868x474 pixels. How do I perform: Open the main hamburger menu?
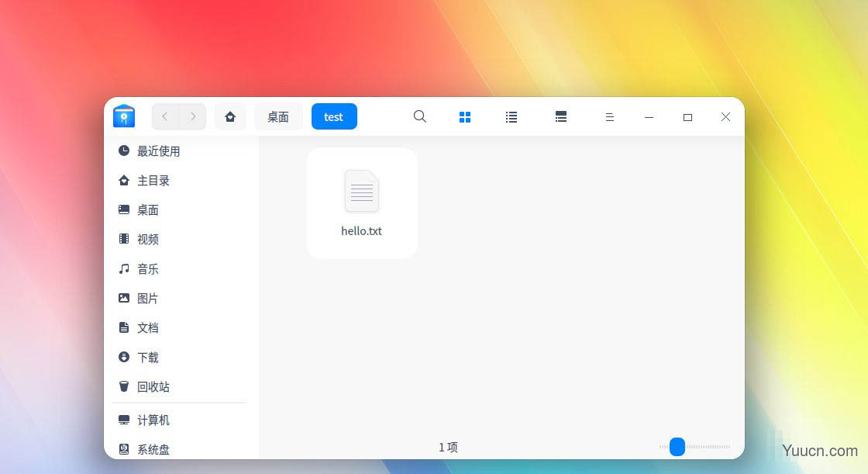point(609,117)
